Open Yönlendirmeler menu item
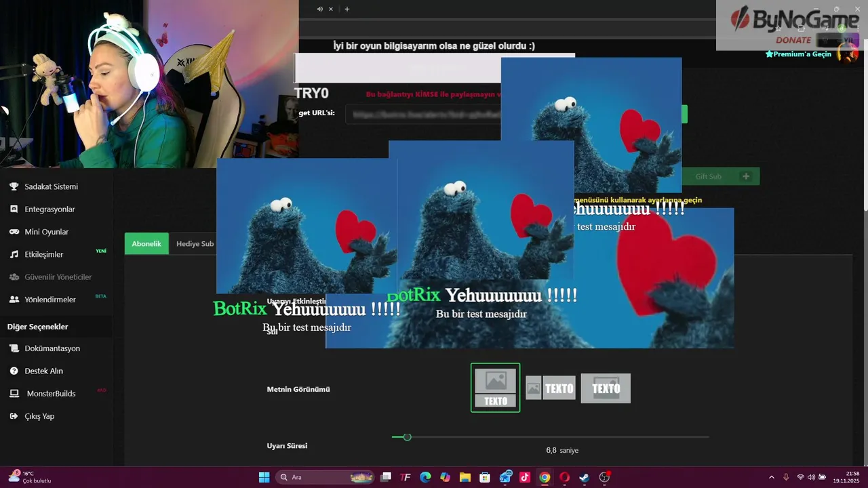This screenshot has height=488, width=868. pos(50,299)
